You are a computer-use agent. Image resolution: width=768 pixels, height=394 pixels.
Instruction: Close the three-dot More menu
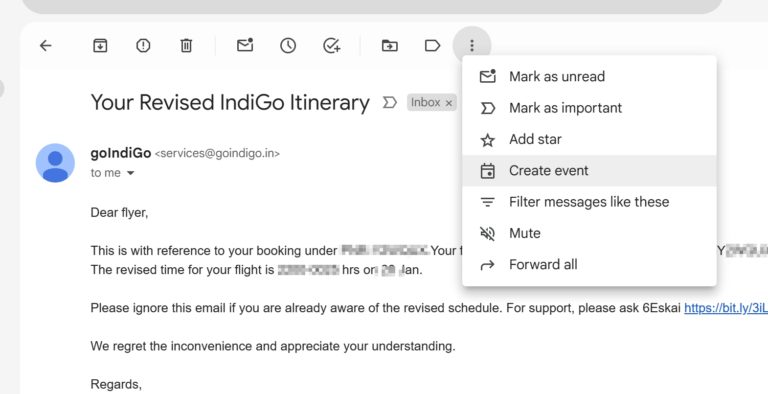[x=472, y=46]
